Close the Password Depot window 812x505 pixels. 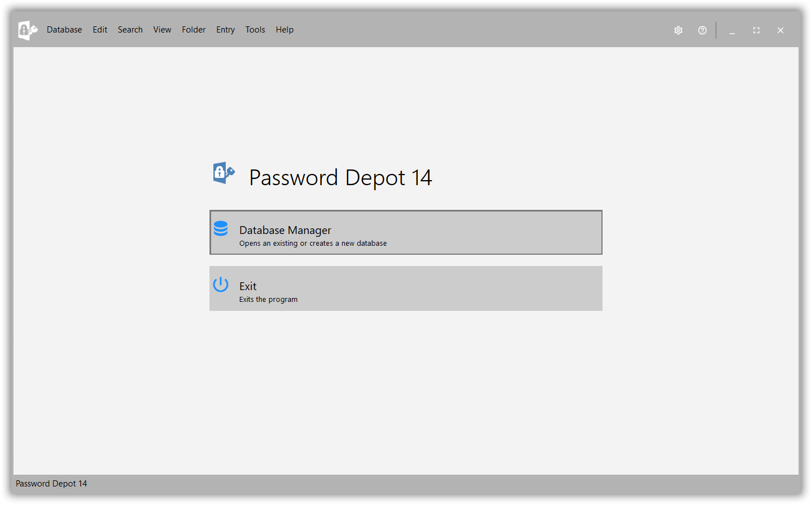pyautogui.click(x=781, y=30)
